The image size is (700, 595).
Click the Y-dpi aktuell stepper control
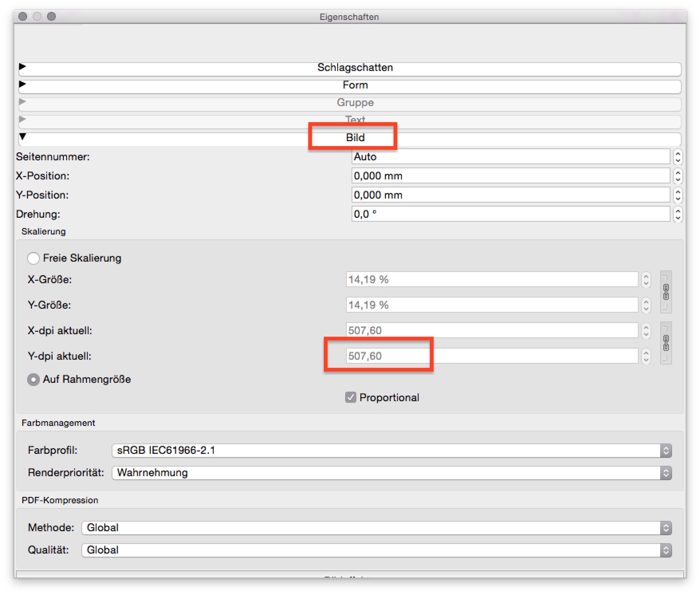pyautogui.click(x=646, y=356)
